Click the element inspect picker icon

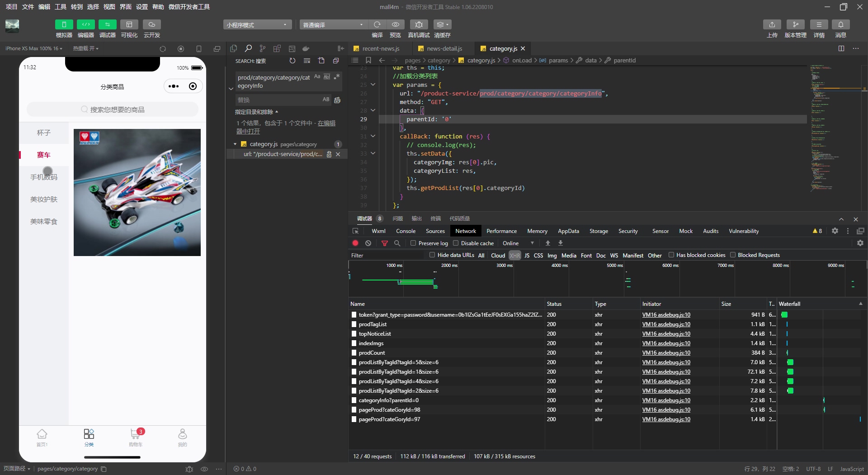(x=356, y=231)
